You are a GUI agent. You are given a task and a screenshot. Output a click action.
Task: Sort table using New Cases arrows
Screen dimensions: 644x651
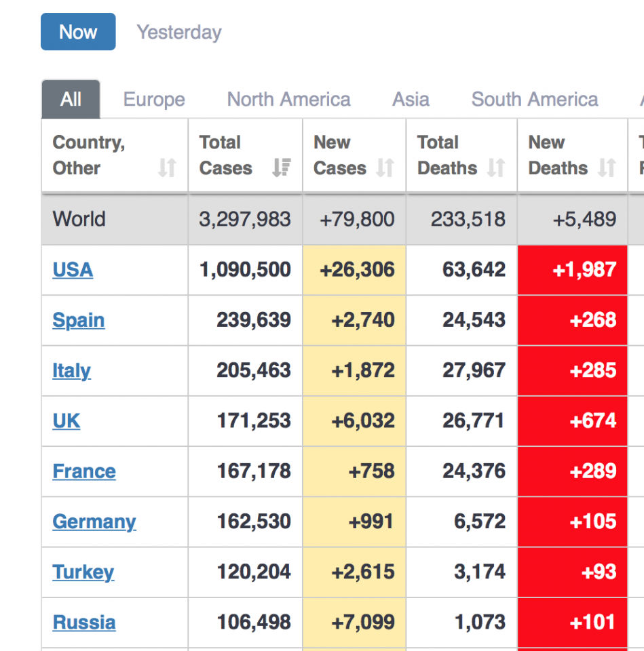click(x=385, y=168)
